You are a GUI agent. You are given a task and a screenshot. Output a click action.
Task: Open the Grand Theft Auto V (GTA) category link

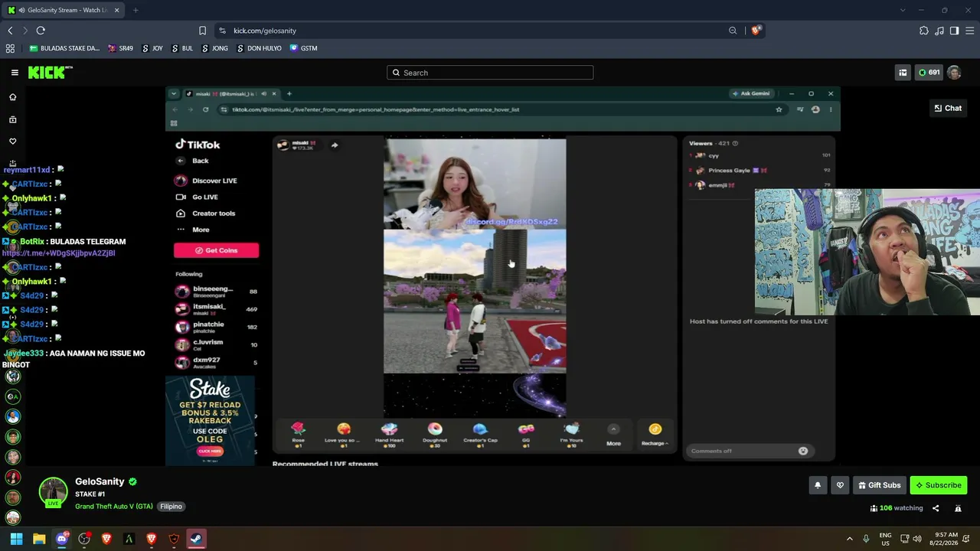point(114,507)
